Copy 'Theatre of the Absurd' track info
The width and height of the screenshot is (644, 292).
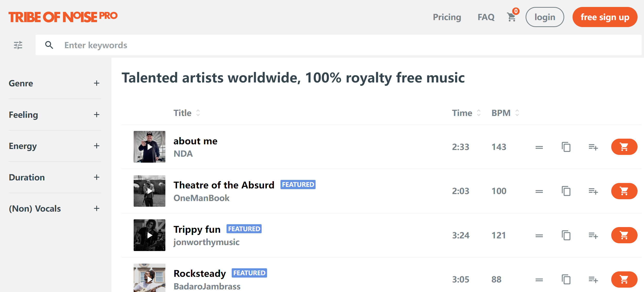(x=566, y=191)
